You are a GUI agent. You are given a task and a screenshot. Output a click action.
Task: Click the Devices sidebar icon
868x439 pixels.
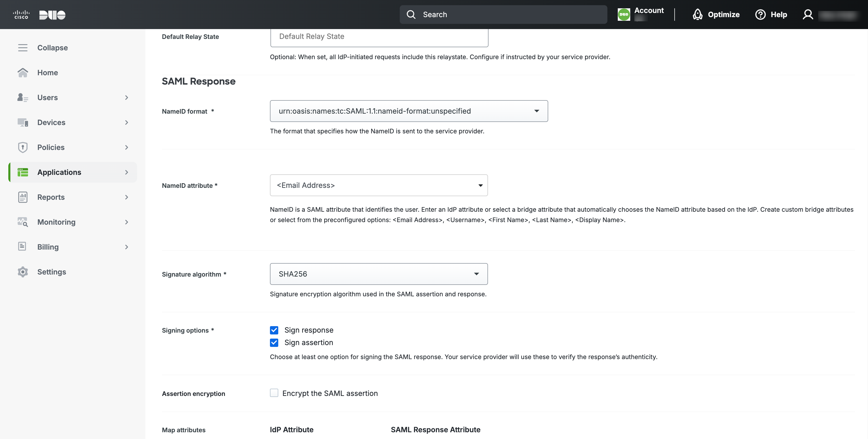click(23, 123)
